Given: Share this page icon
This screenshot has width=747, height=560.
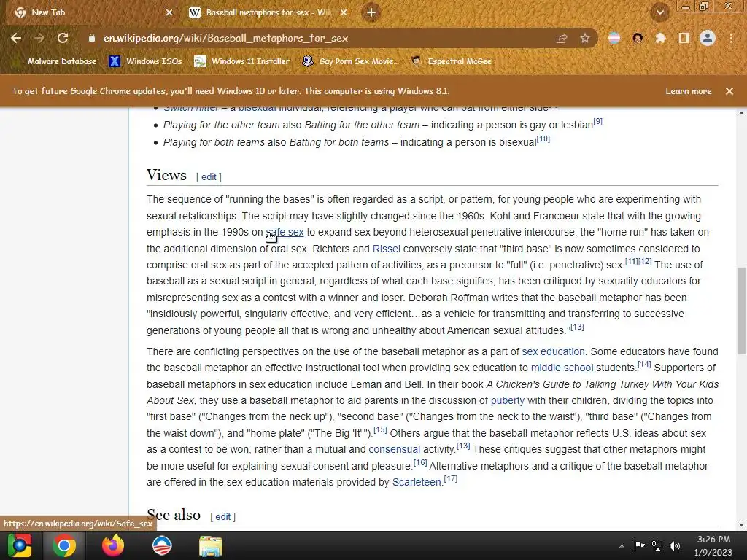Looking at the screenshot, I should pos(562,38).
